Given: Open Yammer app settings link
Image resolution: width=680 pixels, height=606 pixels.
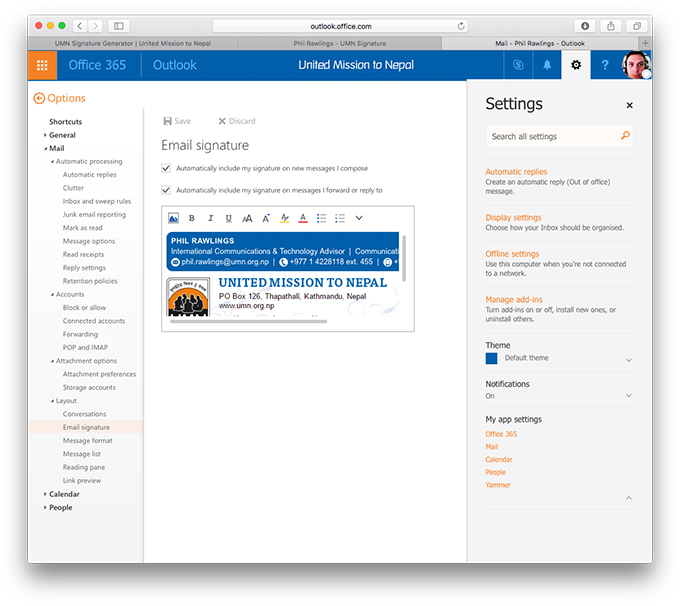Looking at the screenshot, I should tap(498, 485).
